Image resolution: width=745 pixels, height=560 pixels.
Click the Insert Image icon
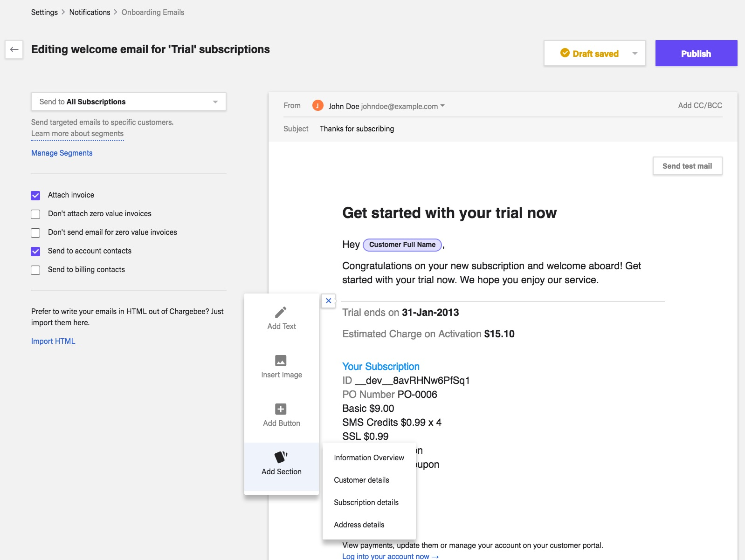281,360
